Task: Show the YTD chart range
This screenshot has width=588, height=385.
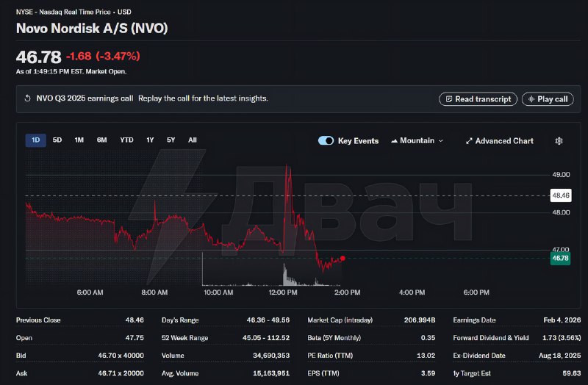Action: point(126,140)
